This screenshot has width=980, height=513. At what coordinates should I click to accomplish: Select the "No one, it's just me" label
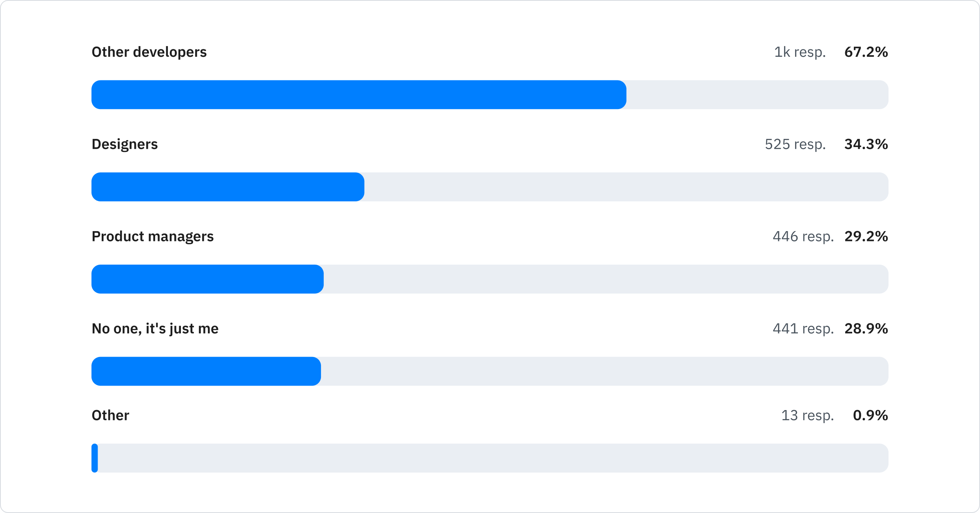(x=155, y=329)
